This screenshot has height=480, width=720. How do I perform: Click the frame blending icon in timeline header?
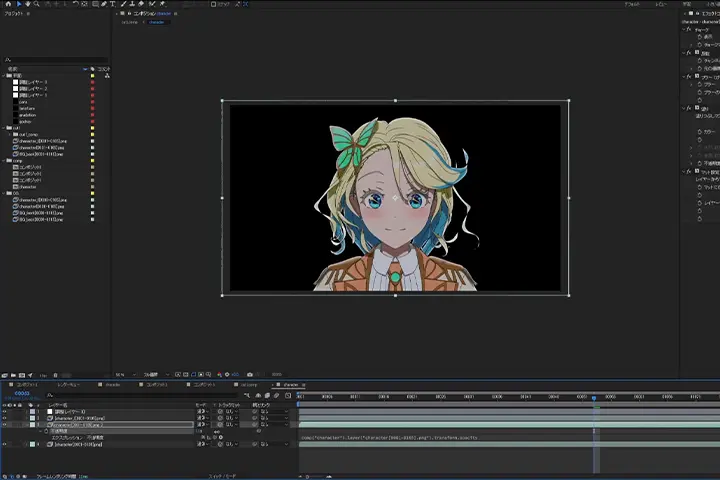point(267,395)
